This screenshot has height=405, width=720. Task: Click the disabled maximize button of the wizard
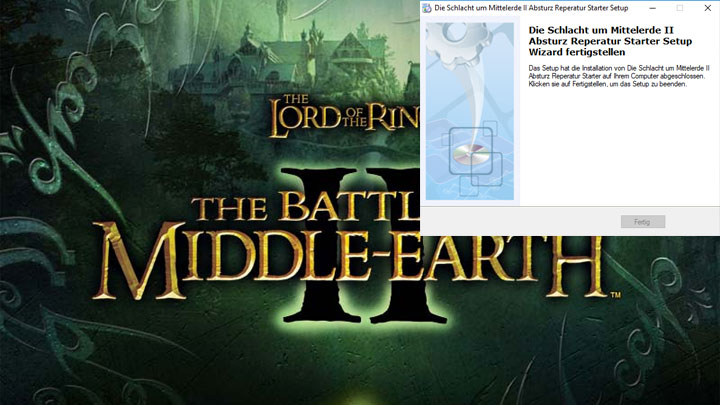click(680, 7)
